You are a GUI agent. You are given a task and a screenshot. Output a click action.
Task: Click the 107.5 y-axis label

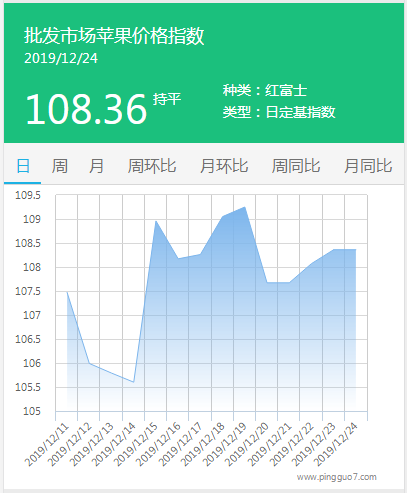click(28, 291)
